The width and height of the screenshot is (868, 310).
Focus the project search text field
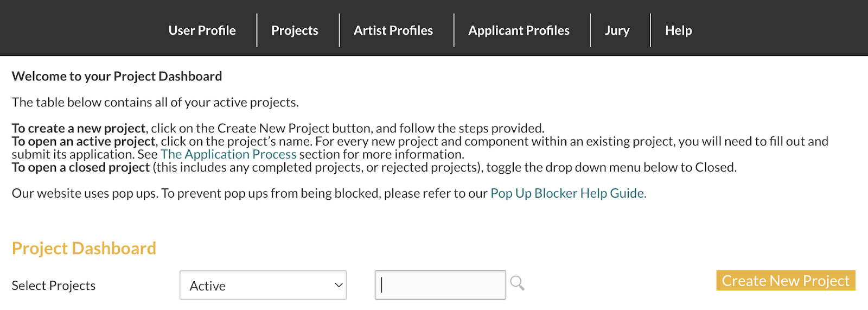(440, 285)
